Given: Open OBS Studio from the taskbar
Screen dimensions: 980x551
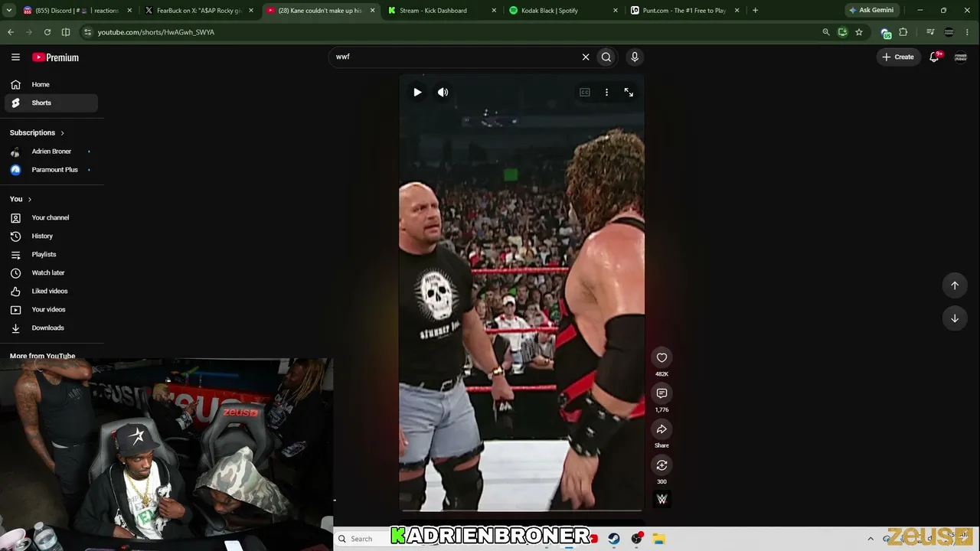Looking at the screenshot, I should [636, 539].
